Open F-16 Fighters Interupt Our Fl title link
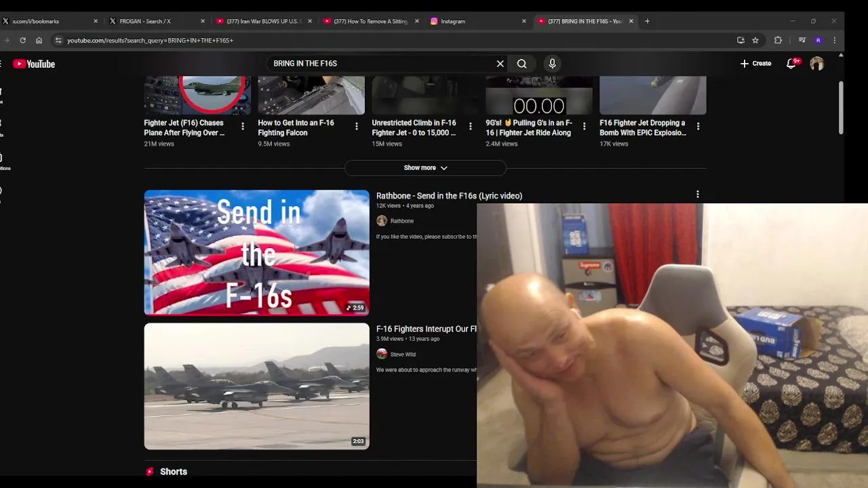The width and height of the screenshot is (868, 488). pyautogui.click(x=427, y=329)
